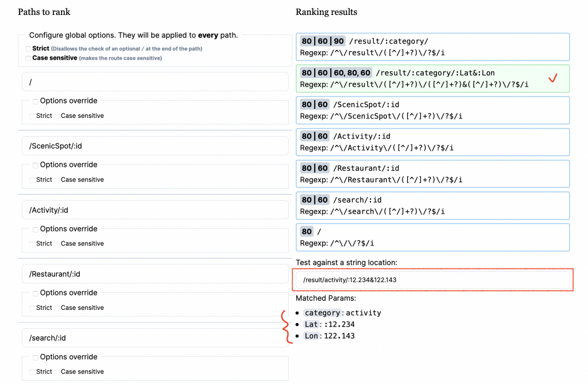Viewport: 588px width, 384px height.
Task: Focus the test string location input
Action: point(433,280)
